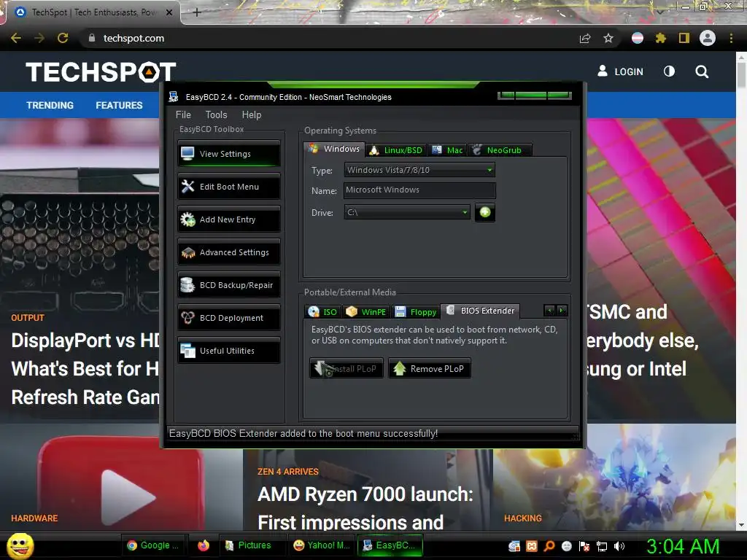The width and height of the screenshot is (747, 560).
Task: Open TRENDING in TechSpot navigation
Action: 50,105
